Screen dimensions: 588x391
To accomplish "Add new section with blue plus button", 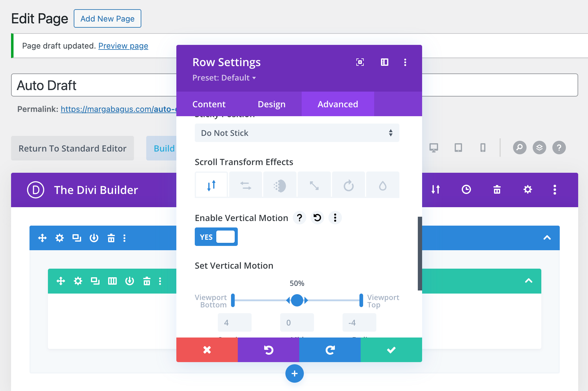I will [x=295, y=373].
